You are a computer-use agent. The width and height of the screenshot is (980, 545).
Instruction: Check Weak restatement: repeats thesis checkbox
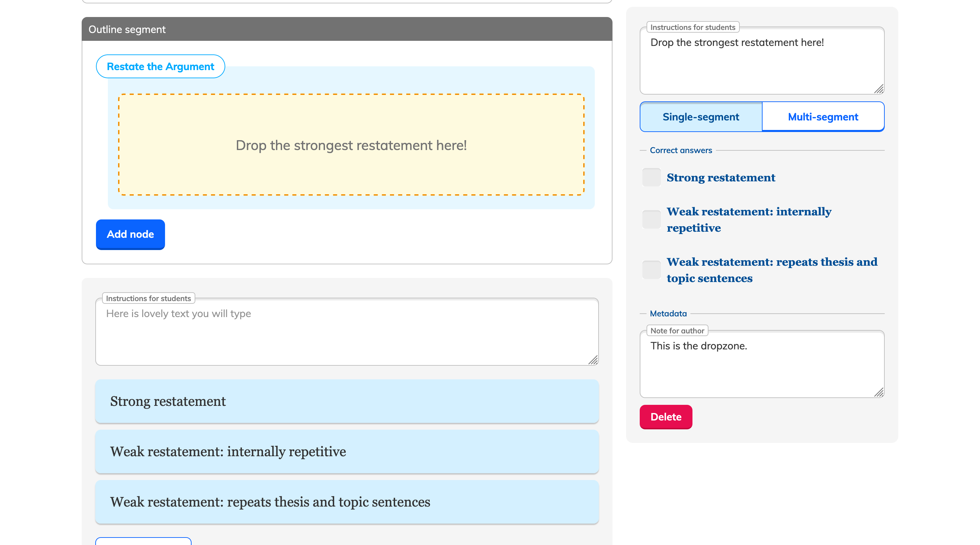click(651, 270)
